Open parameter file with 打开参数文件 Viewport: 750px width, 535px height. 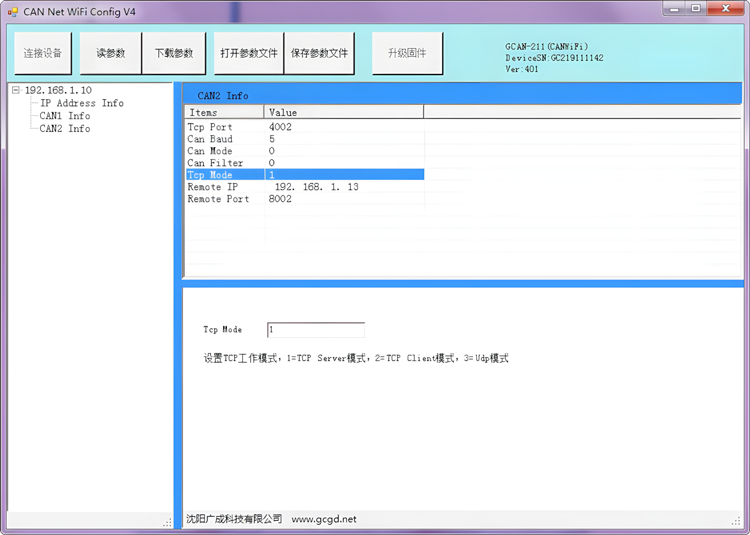click(x=248, y=53)
